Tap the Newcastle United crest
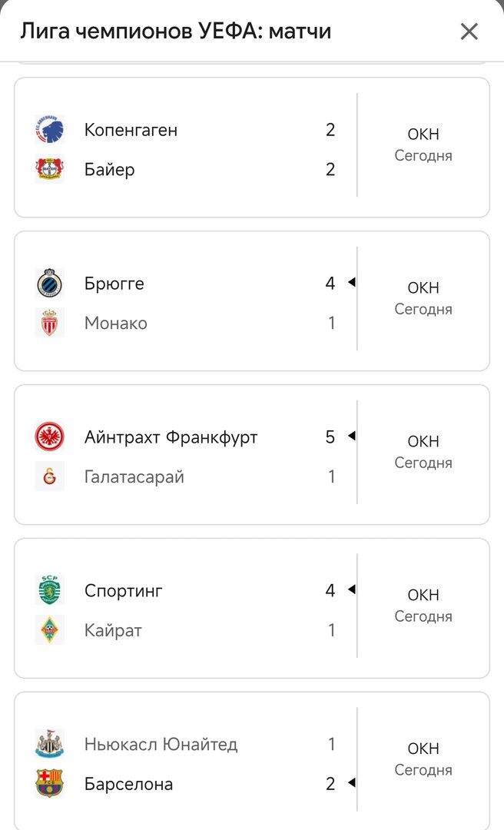 tap(50, 745)
